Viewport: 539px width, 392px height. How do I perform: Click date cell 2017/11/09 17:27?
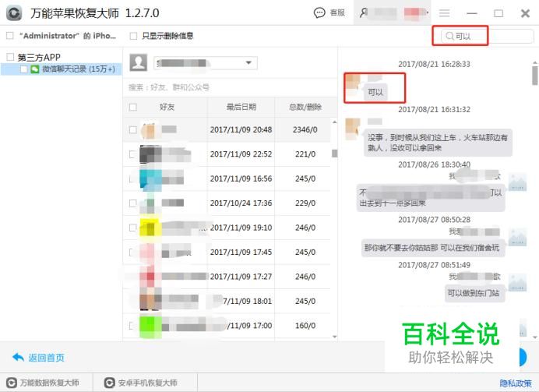241,277
